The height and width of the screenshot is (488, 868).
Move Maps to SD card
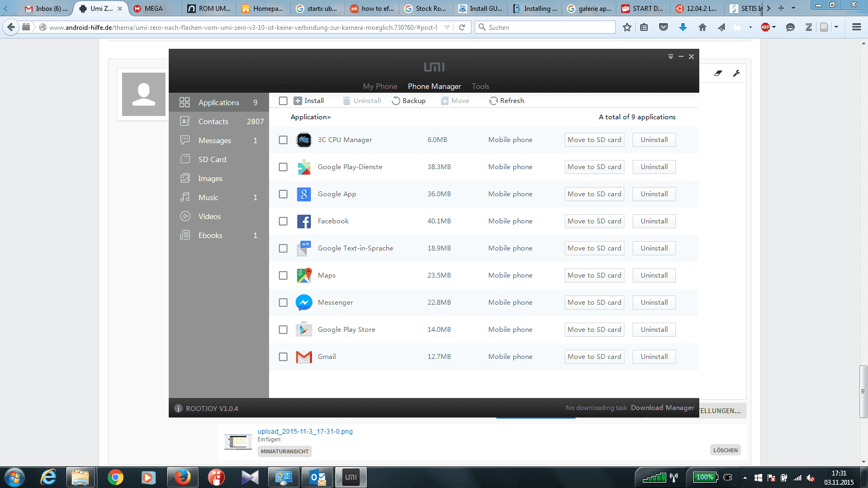[x=595, y=275]
